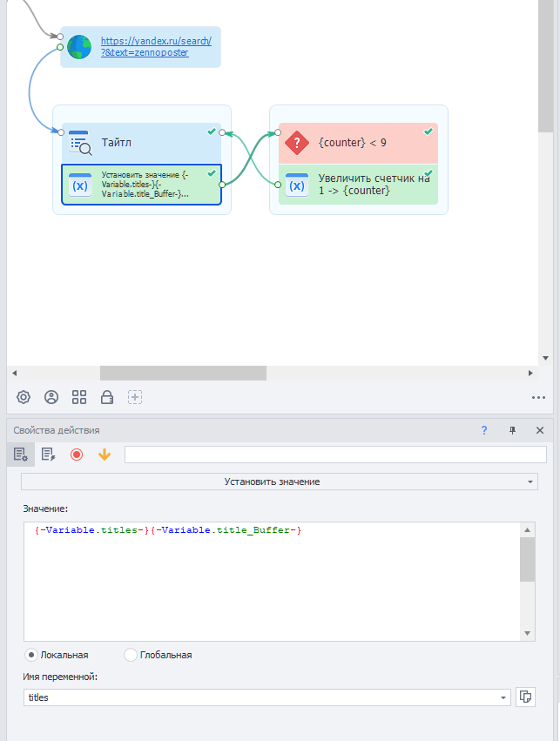Click the red record circle icon
The height and width of the screenshot is (741, 560).
pos(77,455)
